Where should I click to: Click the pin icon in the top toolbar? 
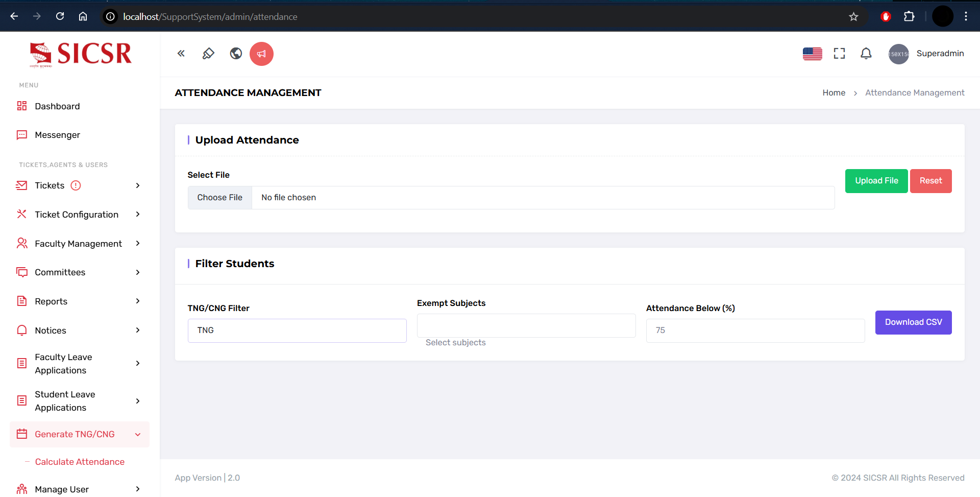click(208, 54)
